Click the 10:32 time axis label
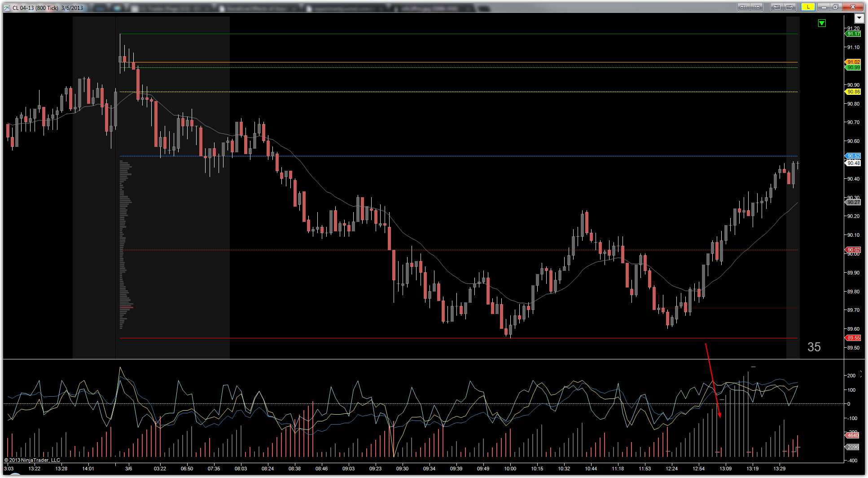This screenshot has width=868, height=478. point(564,469)
